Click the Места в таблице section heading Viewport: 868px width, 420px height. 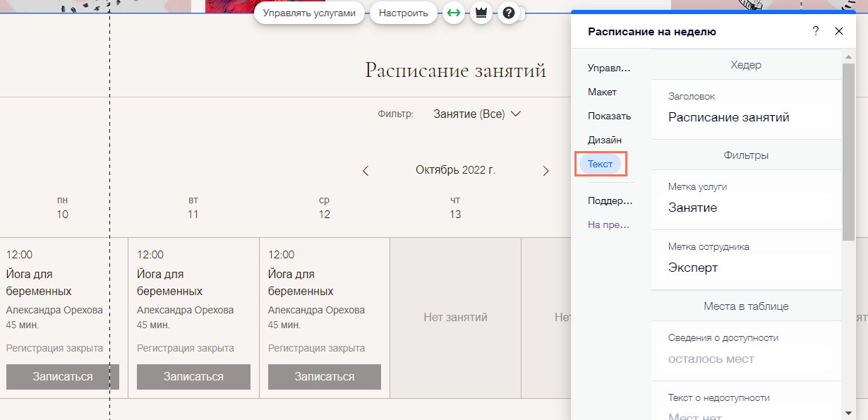746,306
